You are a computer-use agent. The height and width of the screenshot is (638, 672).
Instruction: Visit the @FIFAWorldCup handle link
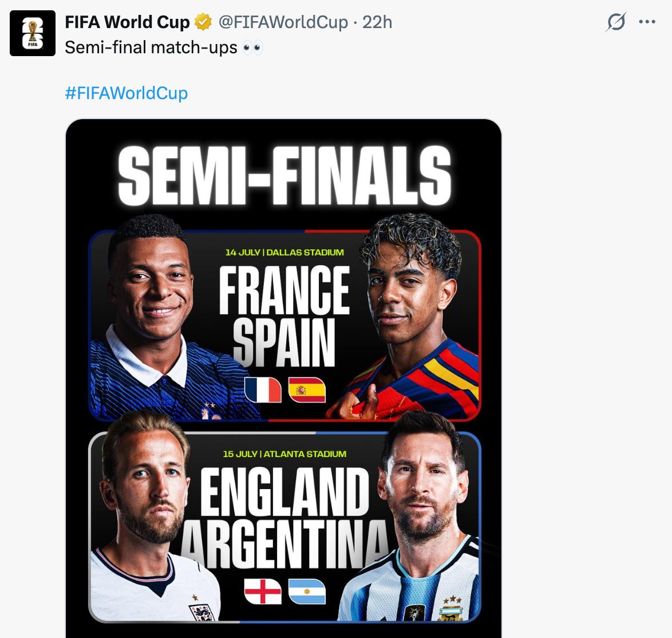[x=283, y=22]
